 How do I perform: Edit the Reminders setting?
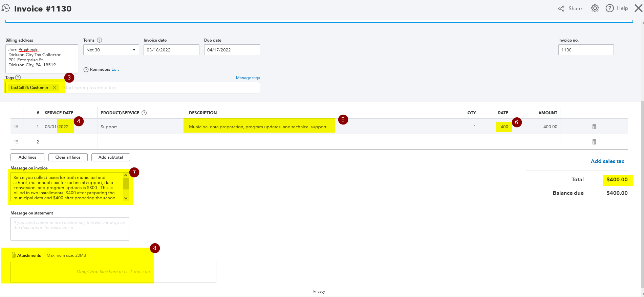pos(115,69)
